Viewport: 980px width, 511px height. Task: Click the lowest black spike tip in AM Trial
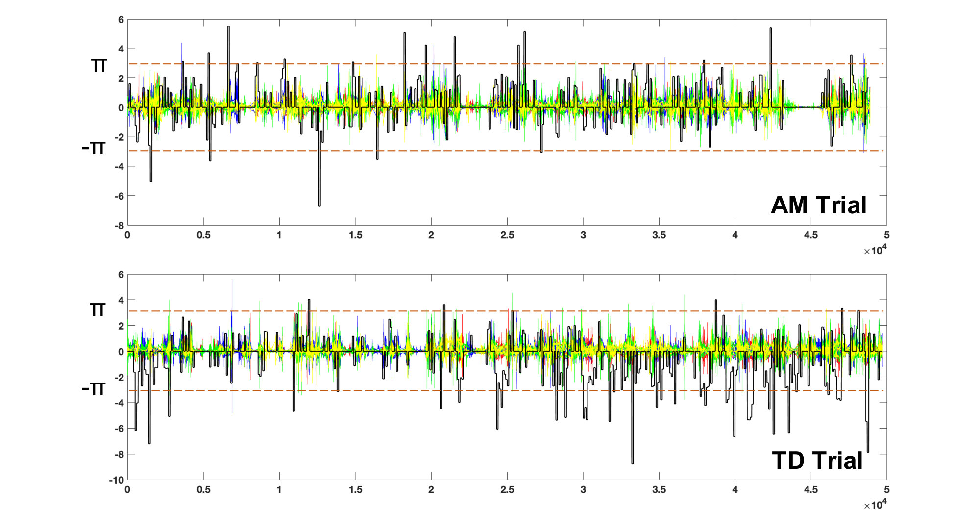[x=319, y=205]
